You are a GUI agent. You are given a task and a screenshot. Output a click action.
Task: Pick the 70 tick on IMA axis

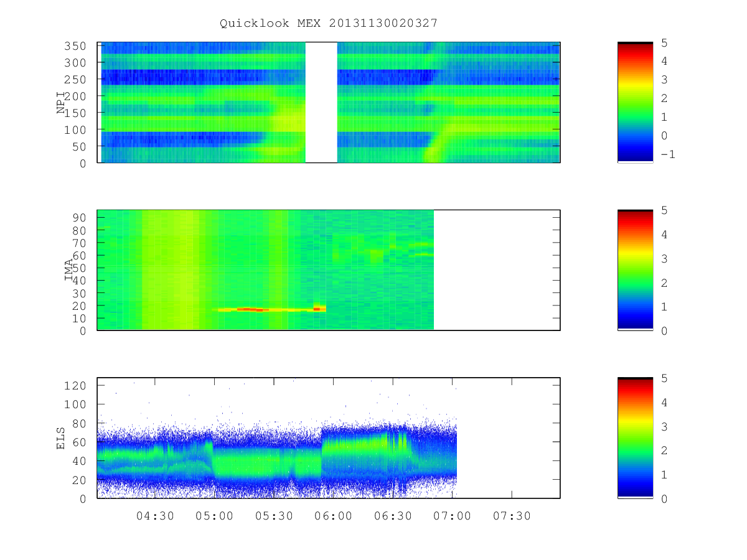[79, 243]
